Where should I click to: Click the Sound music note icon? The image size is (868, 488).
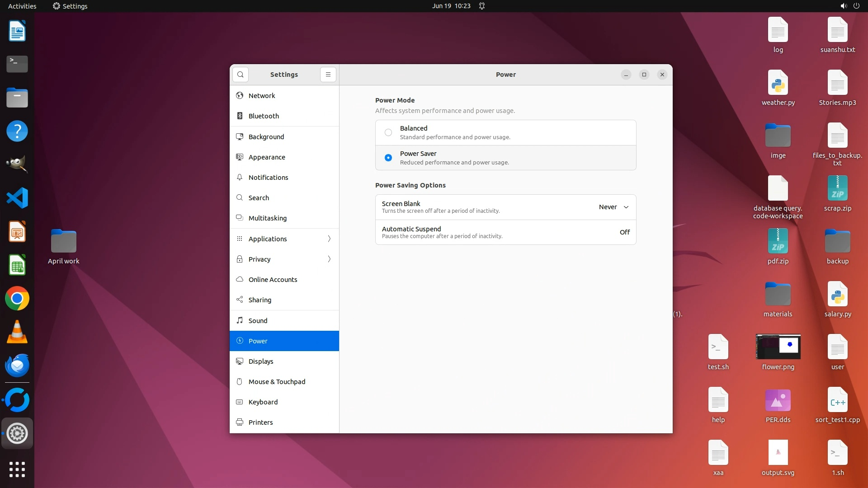pyautogui.click(x=240, y=321)
